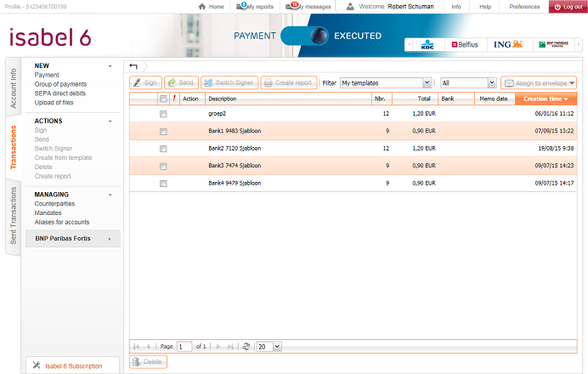This screenshot has width=588, height=374.
Task: Click the Delete button below table
Action: 148,361
